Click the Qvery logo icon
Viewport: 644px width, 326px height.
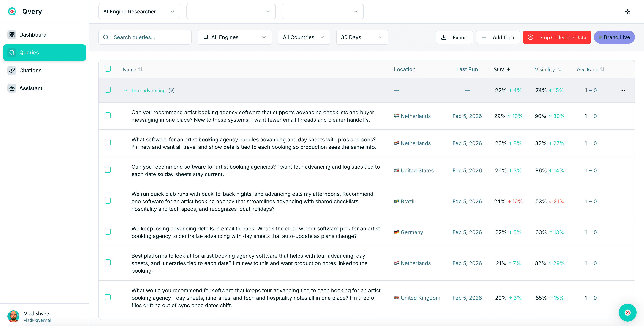(x=12, y=12)
